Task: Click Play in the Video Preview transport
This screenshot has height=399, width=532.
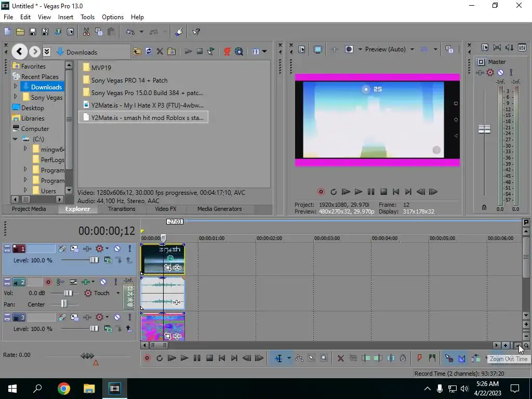Action: [x=358, y=192]
